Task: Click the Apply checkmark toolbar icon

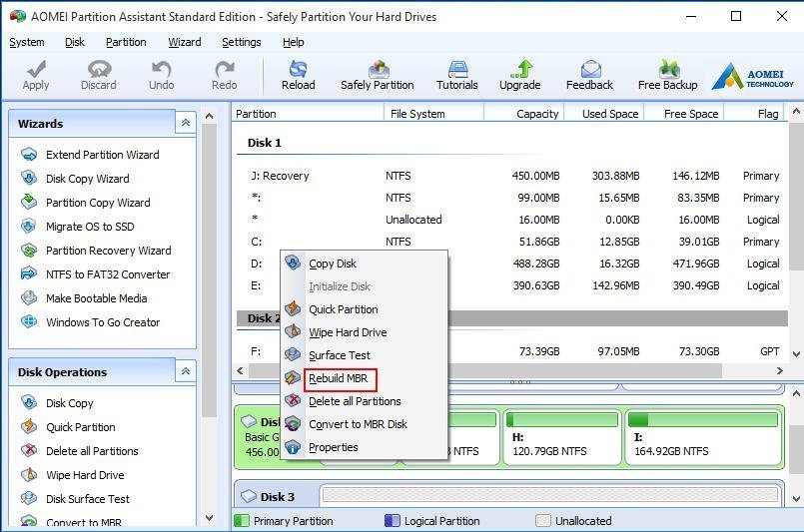Action: (36, 69)
